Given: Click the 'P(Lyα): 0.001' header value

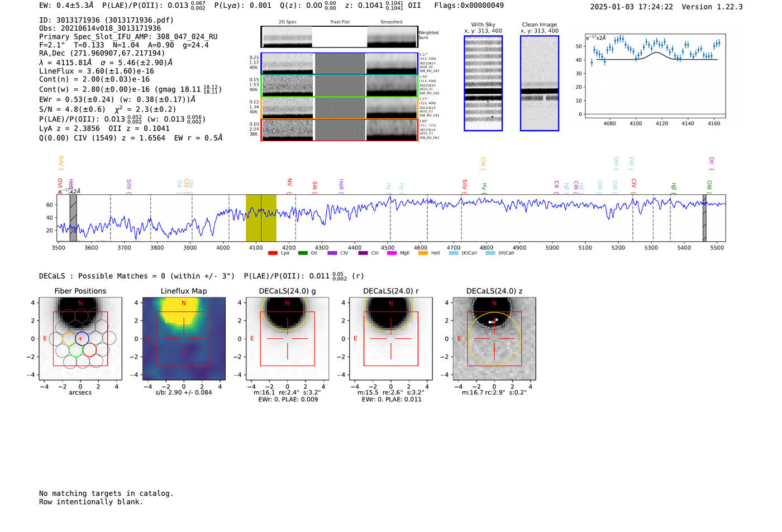Looking at the screenshot, I should click(x=243, y=6).
